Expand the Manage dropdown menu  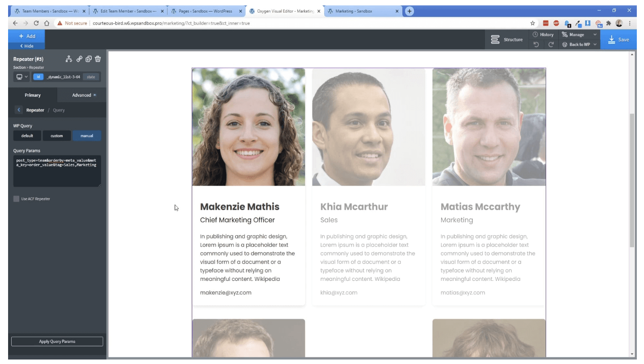point(580,35)
